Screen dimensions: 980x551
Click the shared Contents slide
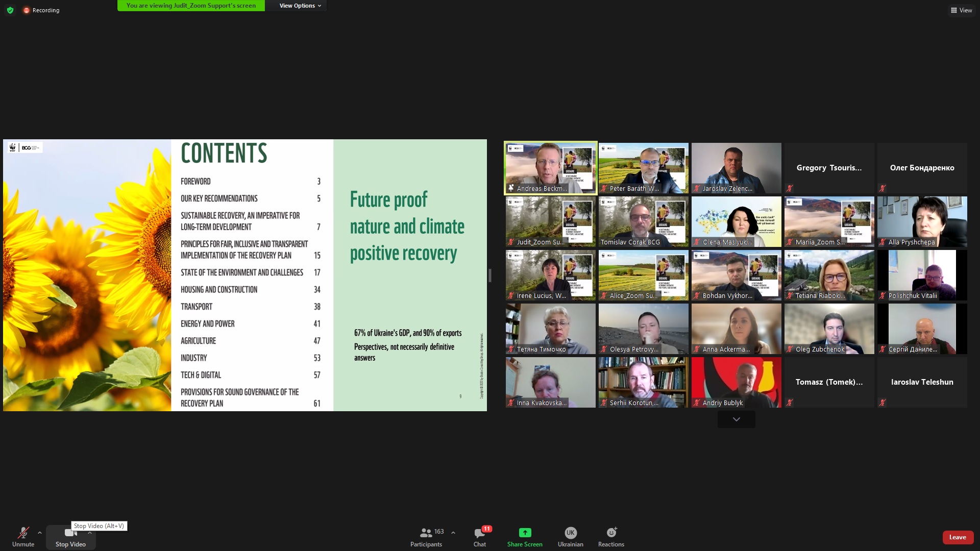[x=245, y=275]
